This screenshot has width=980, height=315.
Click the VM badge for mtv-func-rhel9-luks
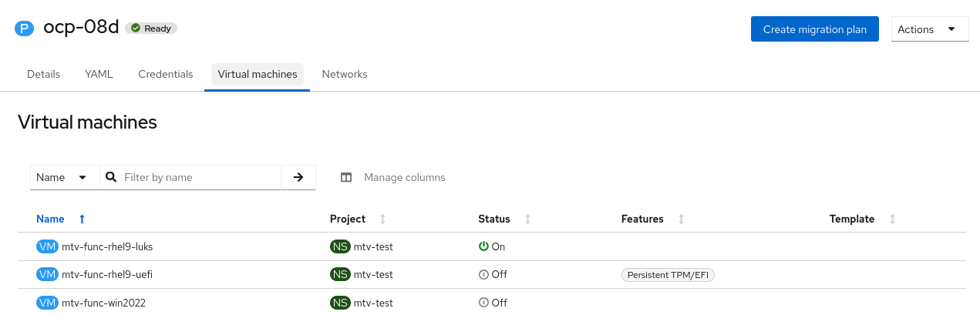47,246
